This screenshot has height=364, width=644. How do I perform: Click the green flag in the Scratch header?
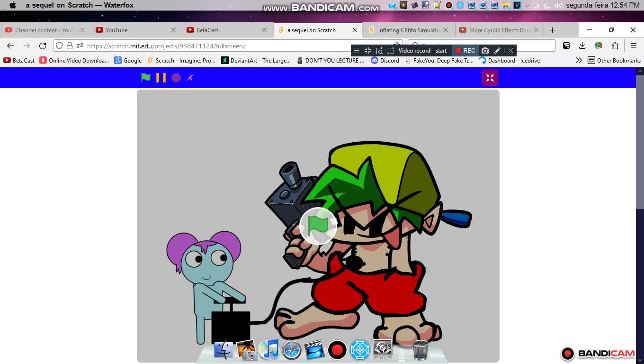(146, 78)
